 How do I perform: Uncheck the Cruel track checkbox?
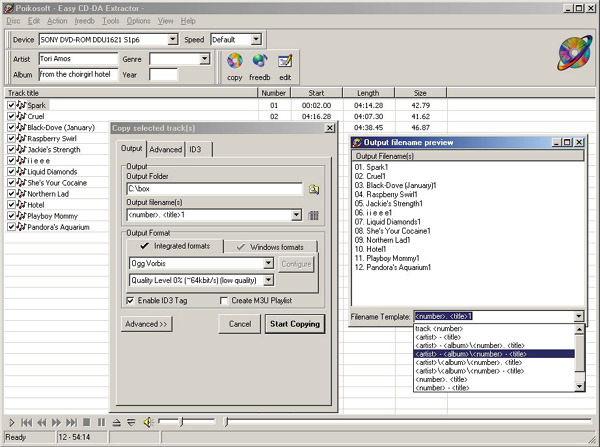11,116
